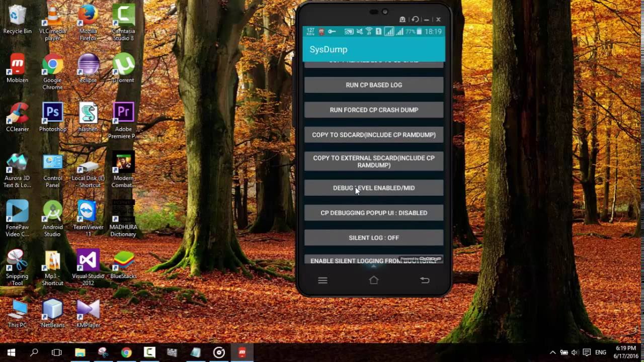644x362 pixels.
Task: Tap the cast screen icon in phone status bar
Action: [349, 32]
